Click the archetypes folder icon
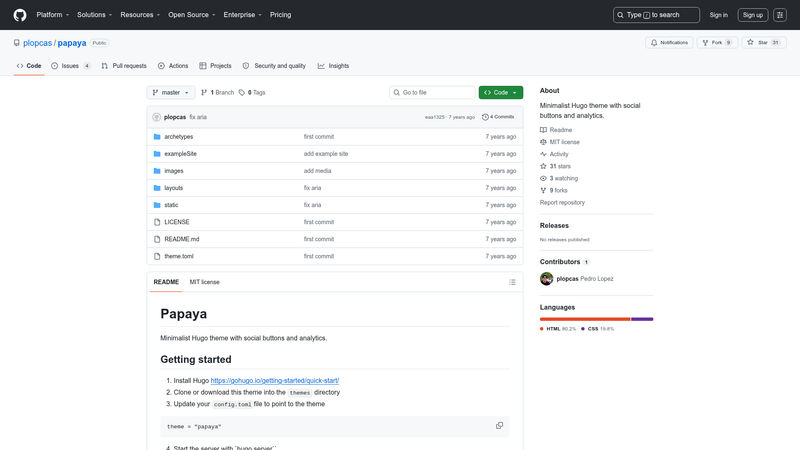Screen dimensions: 800x450 pyautogui.click(x=157, y=137)
